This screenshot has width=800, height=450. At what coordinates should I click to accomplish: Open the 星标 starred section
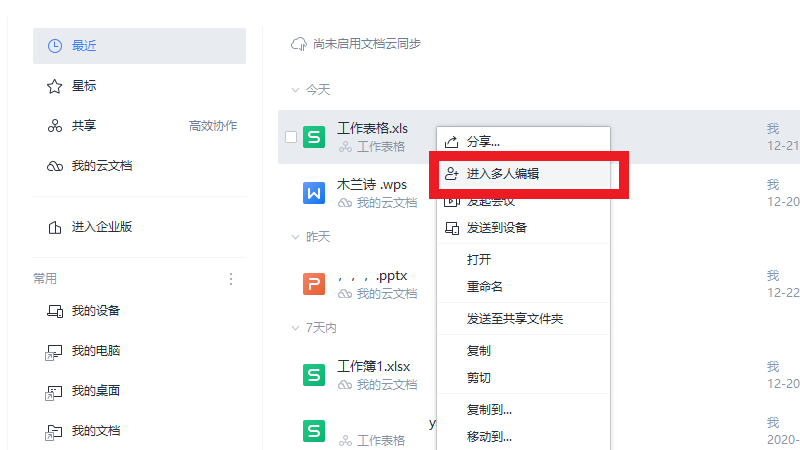click(84, 86)
